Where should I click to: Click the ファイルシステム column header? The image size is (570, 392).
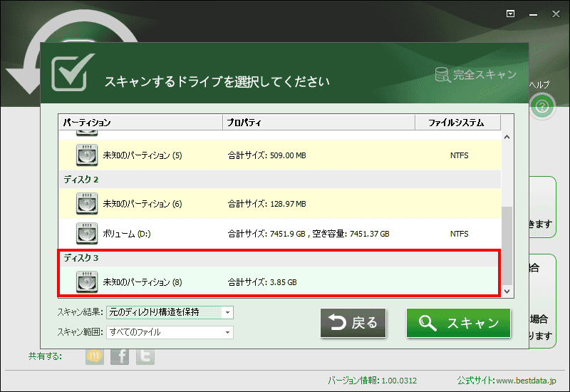(457, 123)
